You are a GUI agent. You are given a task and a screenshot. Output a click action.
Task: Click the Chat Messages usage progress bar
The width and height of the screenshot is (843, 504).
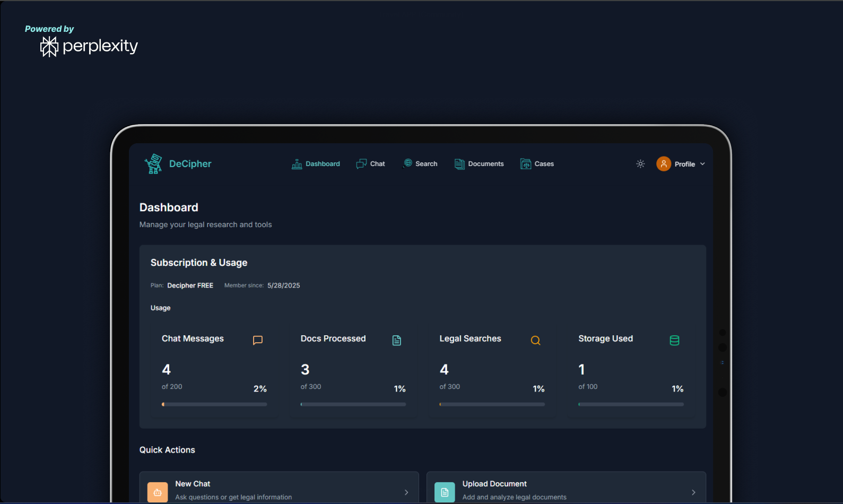(x=214, y=404)
